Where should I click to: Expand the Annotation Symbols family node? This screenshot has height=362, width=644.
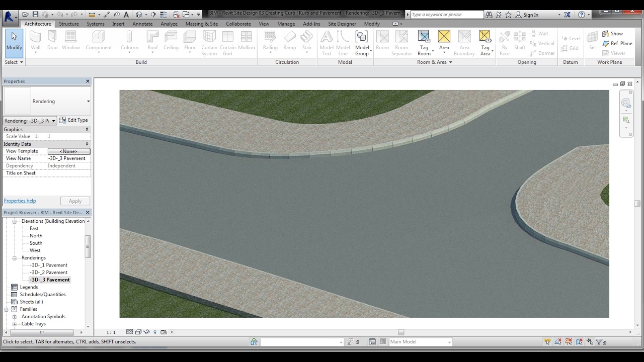point(15,317)
